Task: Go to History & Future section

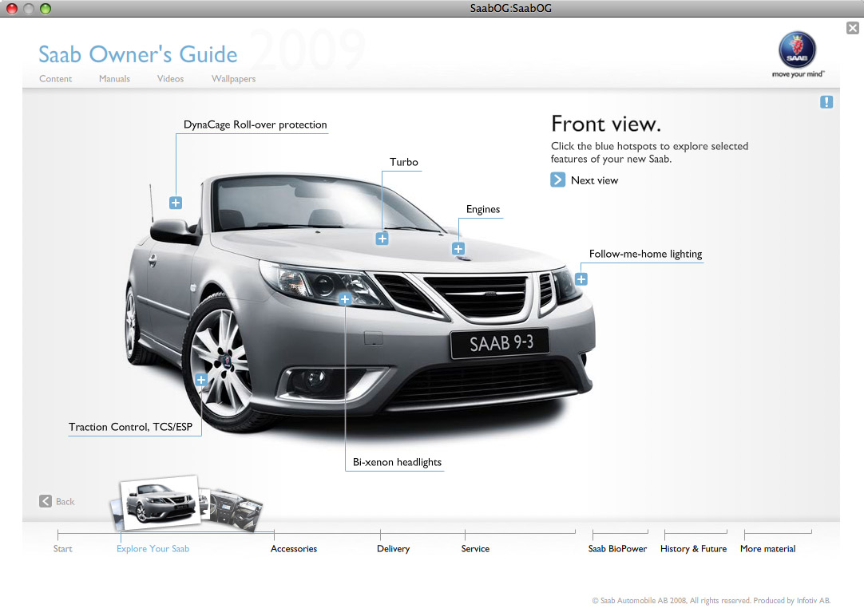Action: (x=693, y=549)
